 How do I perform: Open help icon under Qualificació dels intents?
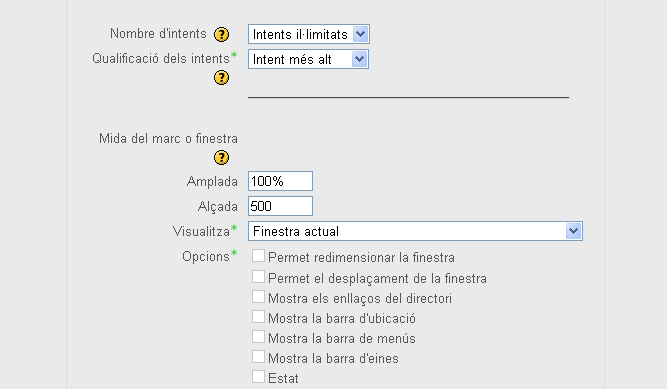click(x=221, y=78)
